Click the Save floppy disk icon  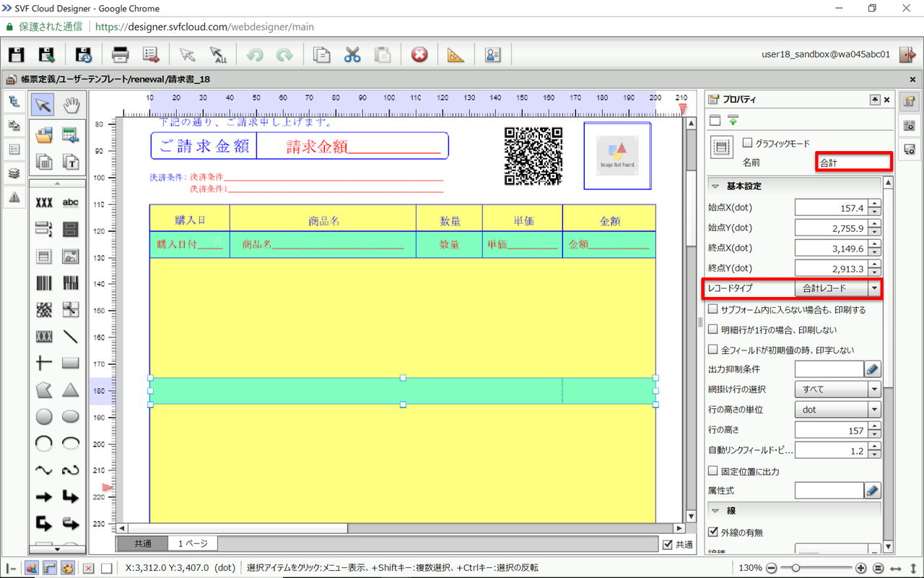tap(16, 55)
